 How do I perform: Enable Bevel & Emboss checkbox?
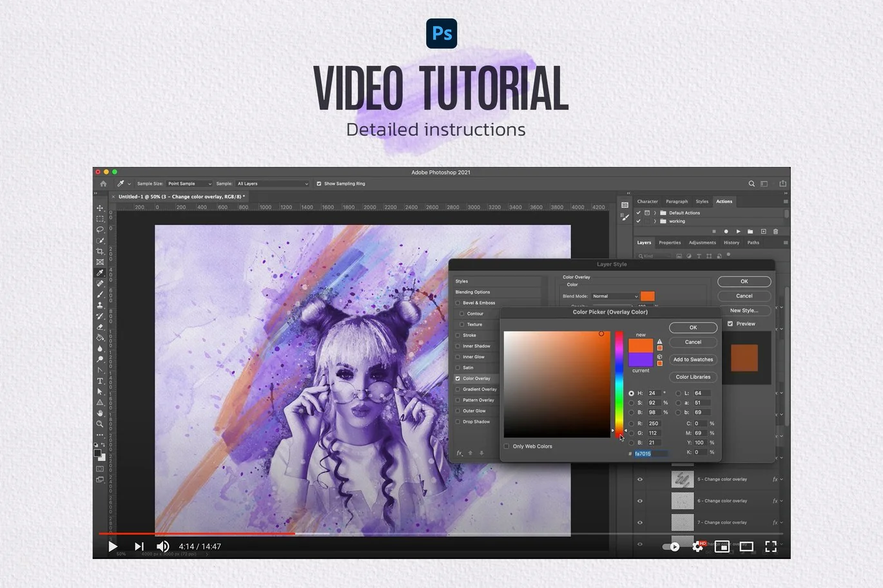coord(458,303)
